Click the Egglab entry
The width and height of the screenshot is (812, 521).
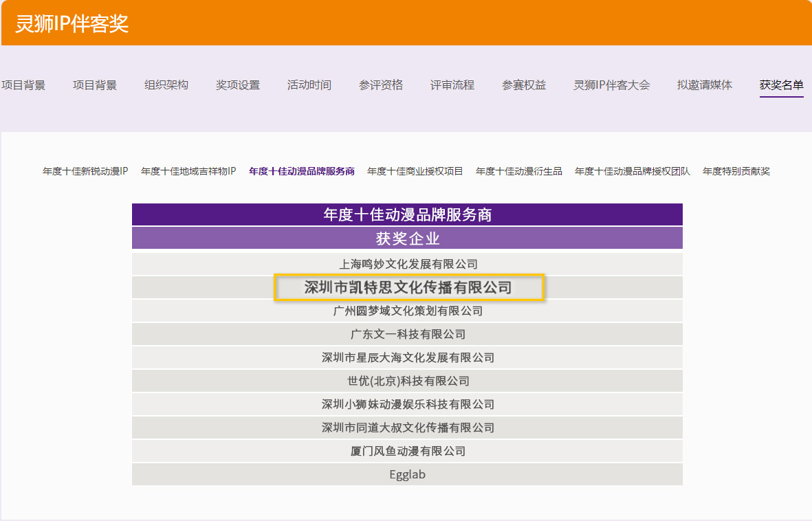(407, 474)
